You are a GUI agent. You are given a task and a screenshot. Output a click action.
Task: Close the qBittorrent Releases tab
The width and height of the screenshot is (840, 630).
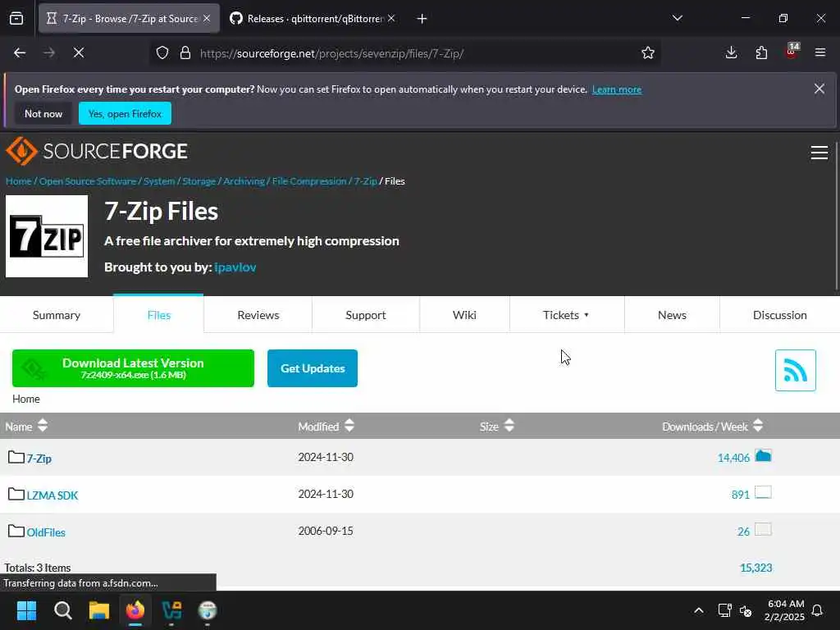pos(391,18)
